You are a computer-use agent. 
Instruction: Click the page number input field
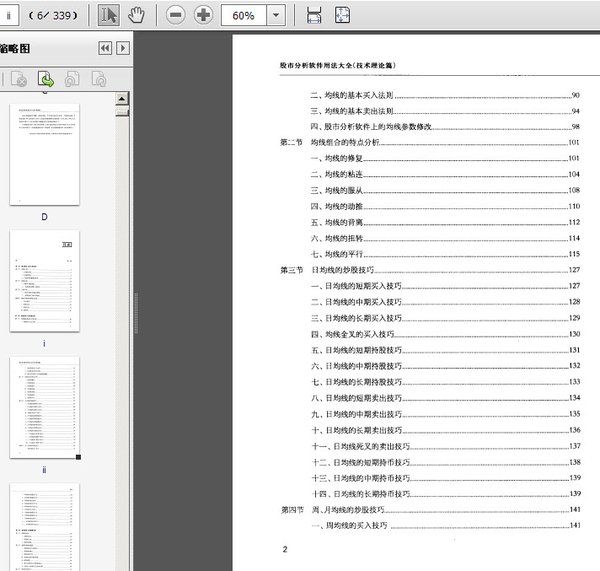click(x=8, y=15)
